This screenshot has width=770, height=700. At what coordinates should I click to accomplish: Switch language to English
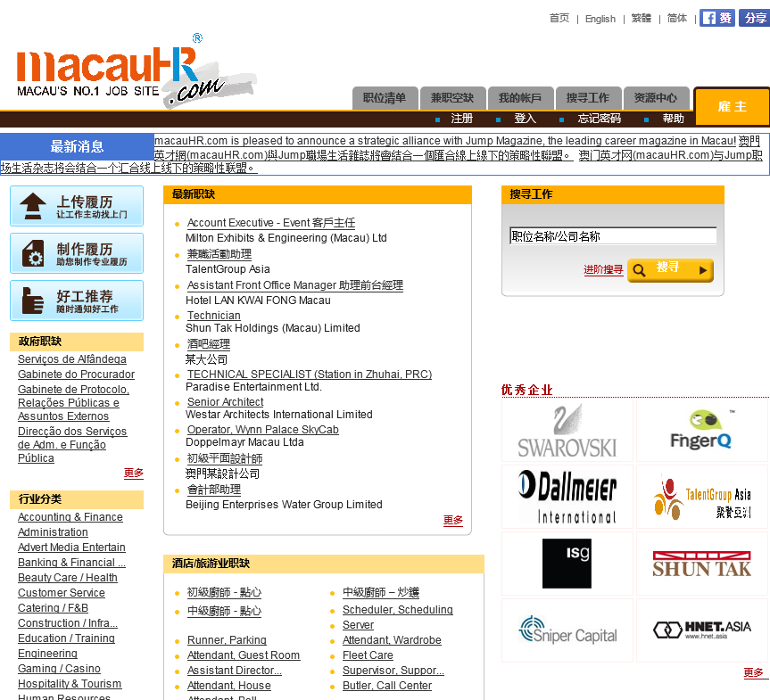(600, 19)
